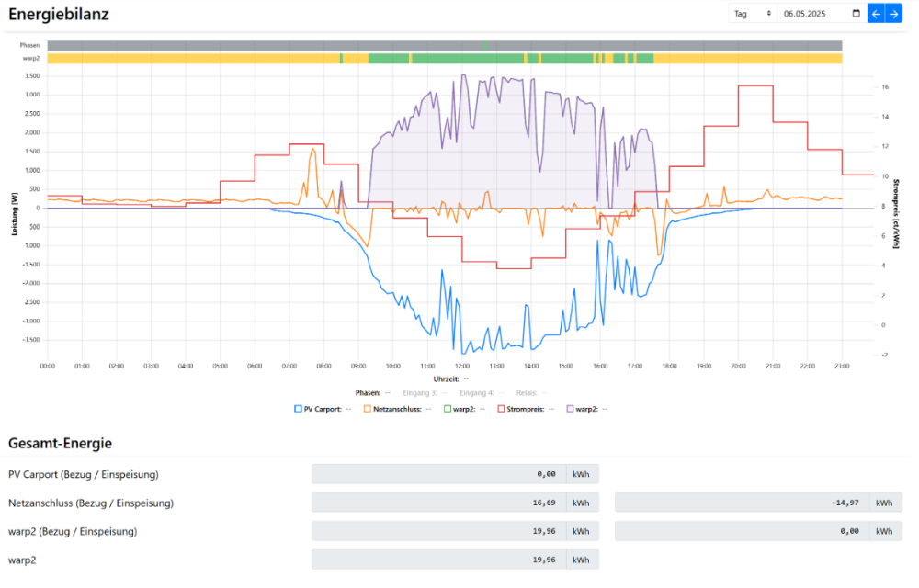This screenshot has height=588, width=919.
Task: Advance to next day with right arrow
Action: (x=893, y=14)
